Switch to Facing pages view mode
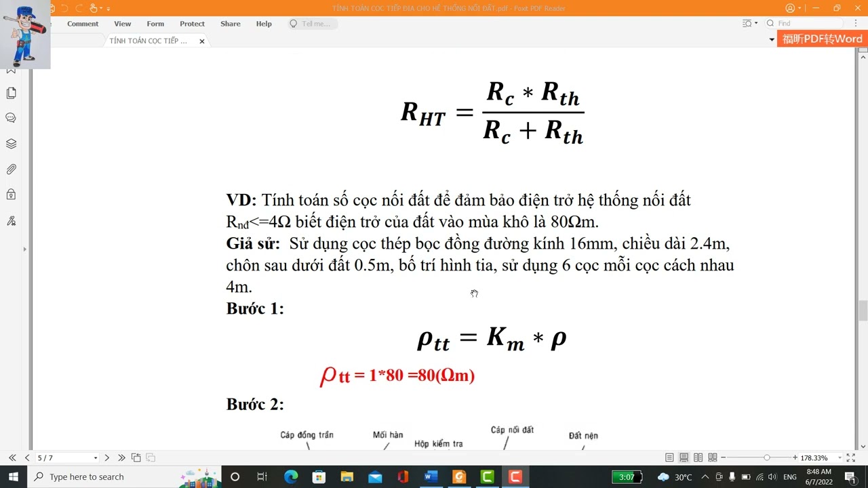Image resolution: width=868 pixels, height=488 pixels. 698,457
